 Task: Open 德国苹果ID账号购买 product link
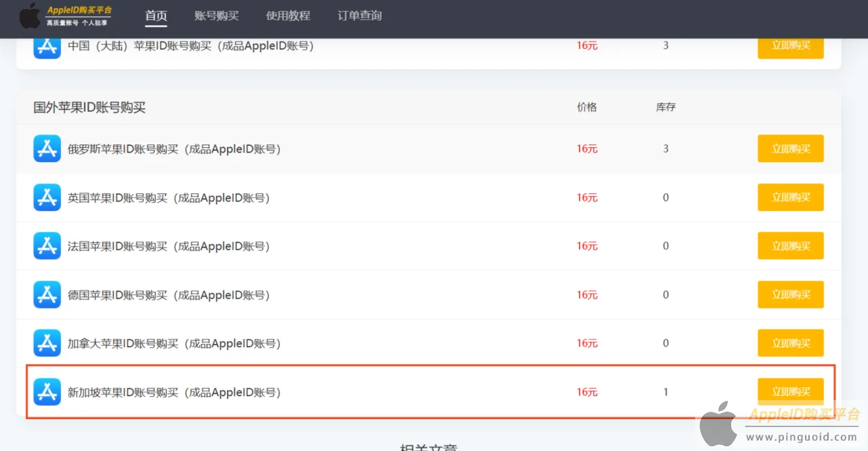pyautogui.click(x=169, y=296)
